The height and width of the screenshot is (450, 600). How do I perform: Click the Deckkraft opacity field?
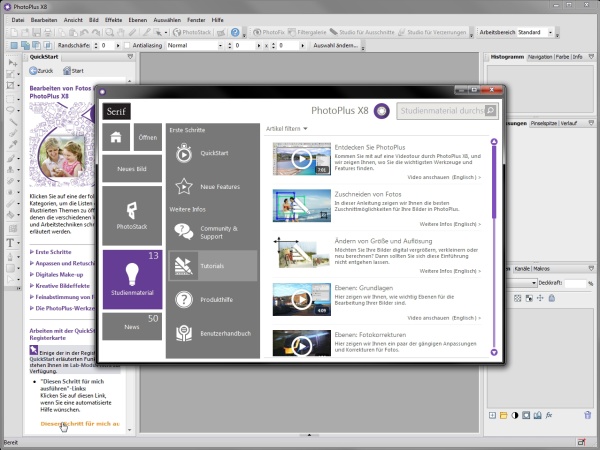575,283
